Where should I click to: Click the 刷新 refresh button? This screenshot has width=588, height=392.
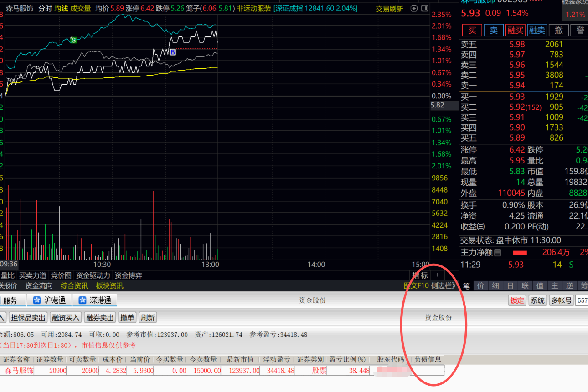coord(147,317)
